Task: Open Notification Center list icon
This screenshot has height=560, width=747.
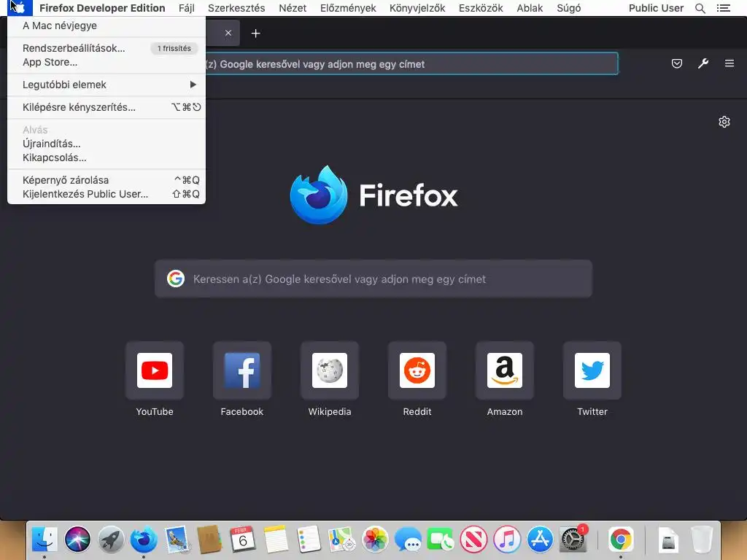Action: point(723,8)
